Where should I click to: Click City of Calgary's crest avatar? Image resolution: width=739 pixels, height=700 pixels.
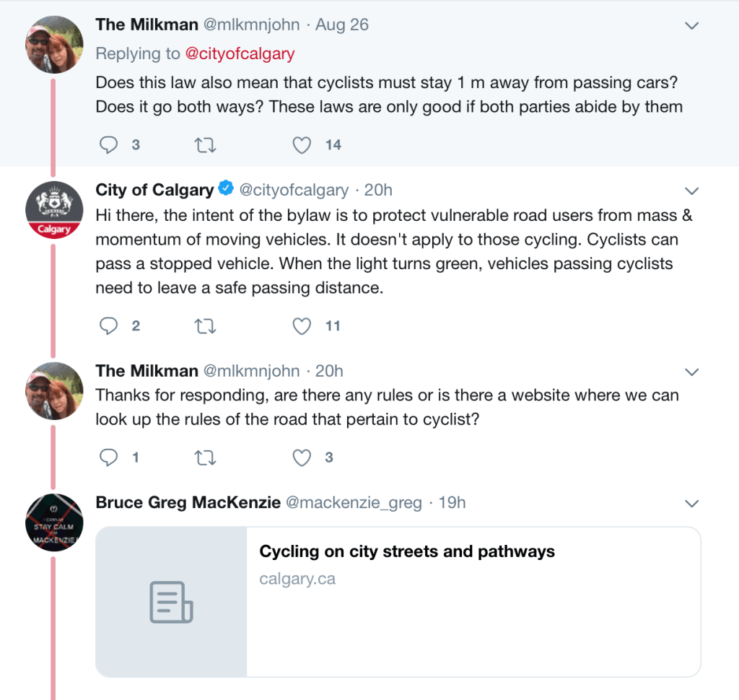click(x=54, y=210)
